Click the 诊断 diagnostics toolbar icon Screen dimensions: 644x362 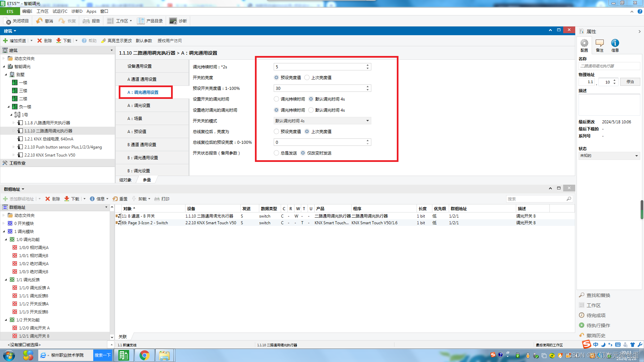[173, 21]
